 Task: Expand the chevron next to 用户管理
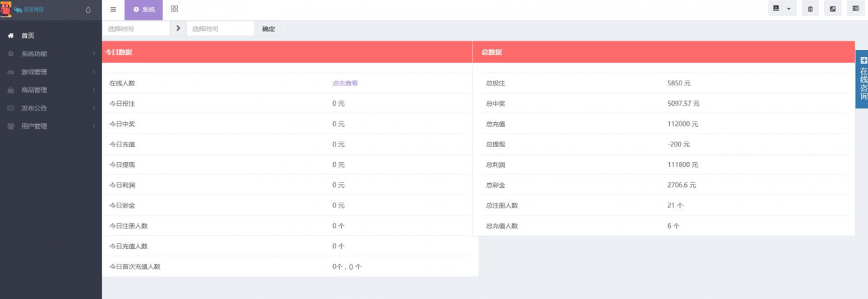pos(94,126)
